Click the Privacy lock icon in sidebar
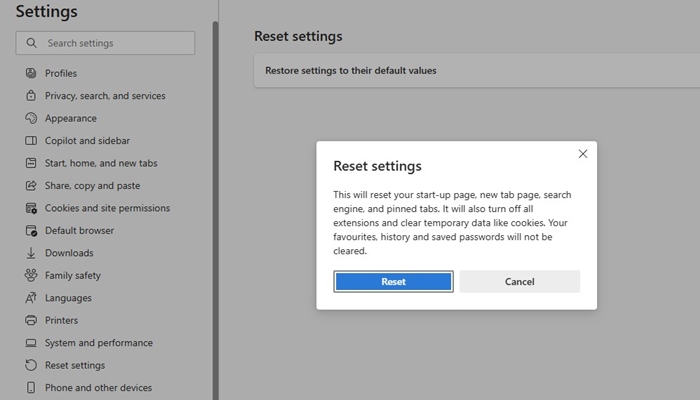700x400 pixels. [31, 96]
